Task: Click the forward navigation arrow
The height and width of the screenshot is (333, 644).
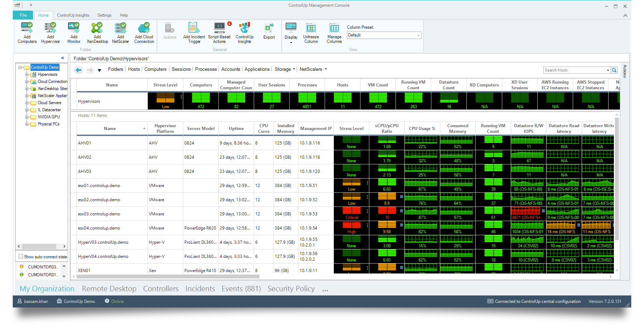Action: pos(90,70)
